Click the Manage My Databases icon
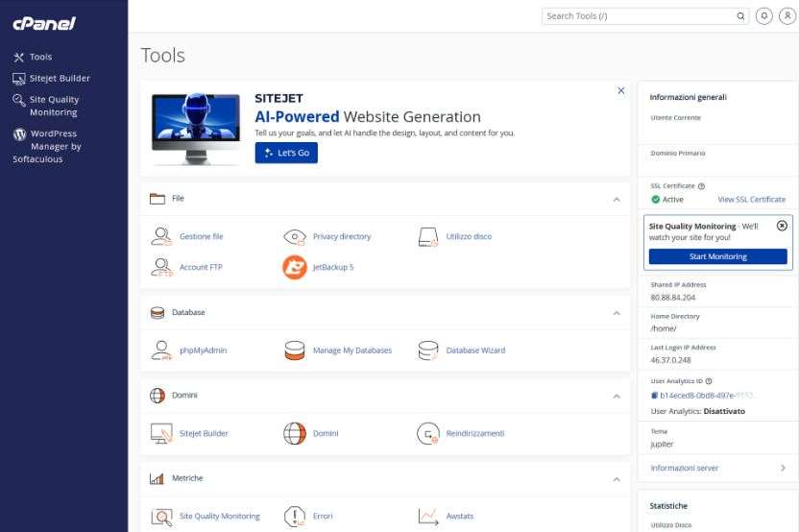The image size is (799, 532). point(295,351)
